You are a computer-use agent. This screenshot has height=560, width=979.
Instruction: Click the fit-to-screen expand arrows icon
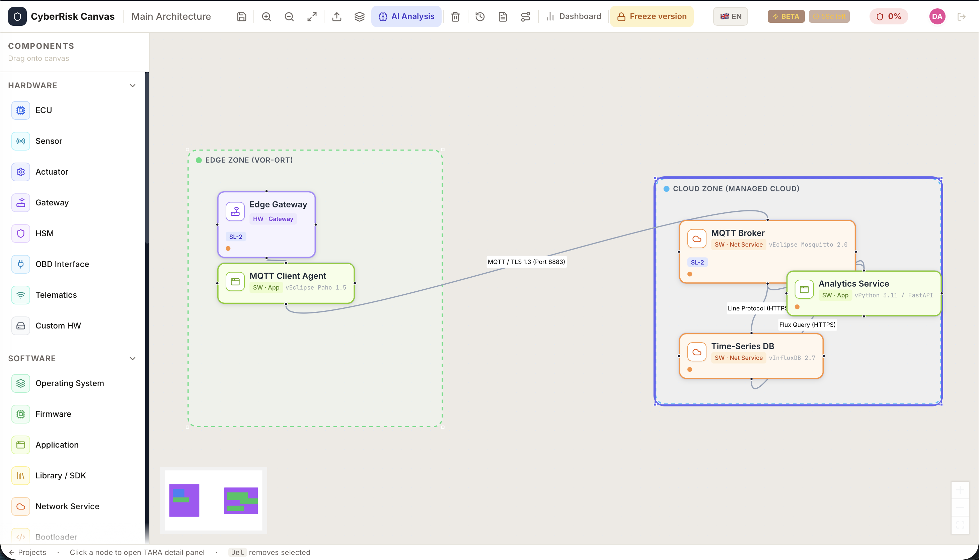click(312, 16)
